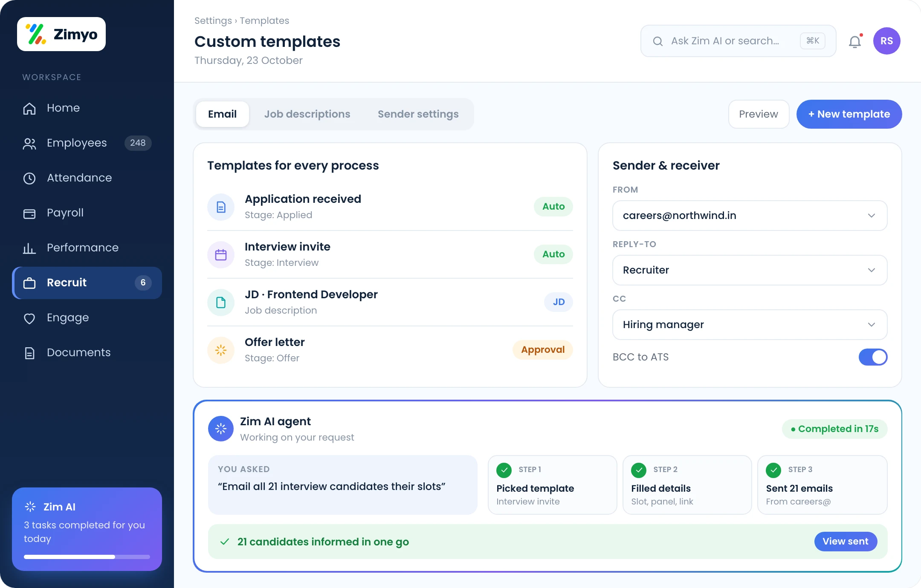921x588 pixels.
Task: Click the Zimyo logo
Action: [x=61, y=34]
